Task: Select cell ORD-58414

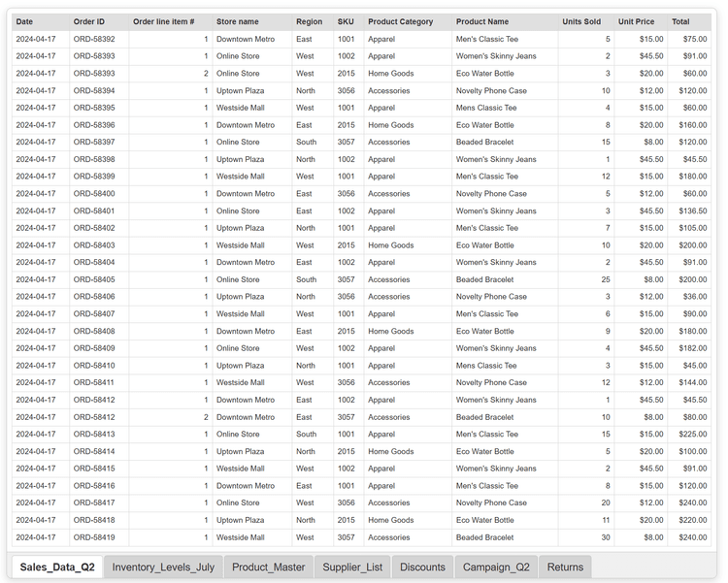Action: click(x=99, y=451)
